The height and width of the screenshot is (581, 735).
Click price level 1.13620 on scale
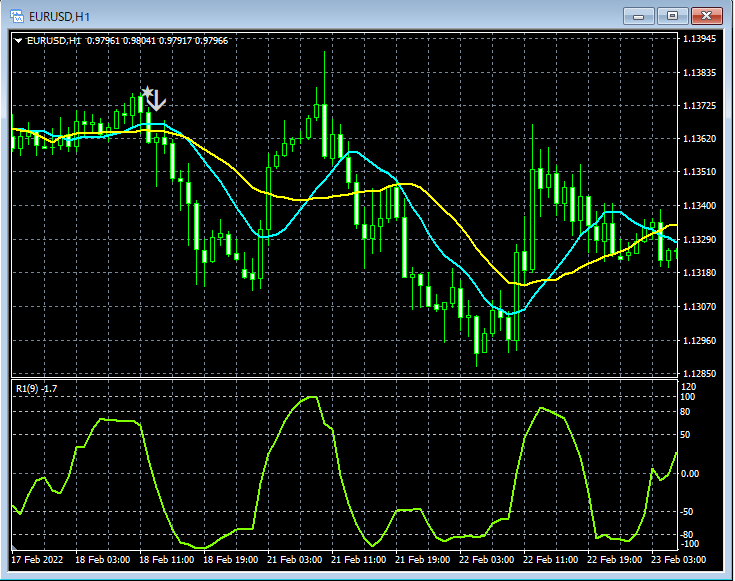(x=699, y=139)
